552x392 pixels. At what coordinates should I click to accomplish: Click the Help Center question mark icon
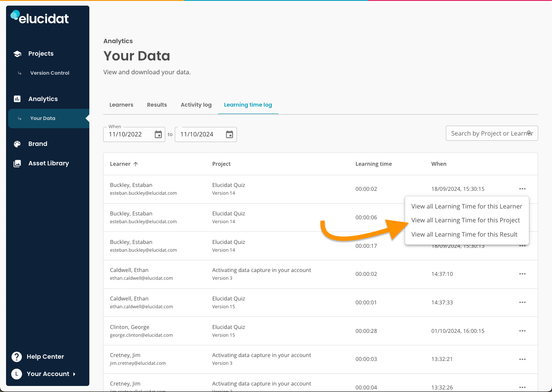(16, 357)
